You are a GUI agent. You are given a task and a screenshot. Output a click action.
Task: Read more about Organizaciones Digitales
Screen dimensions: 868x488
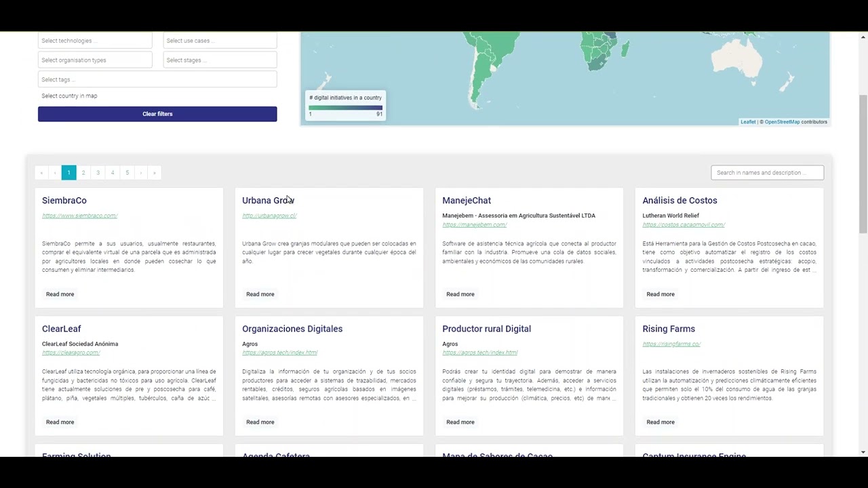260,422
